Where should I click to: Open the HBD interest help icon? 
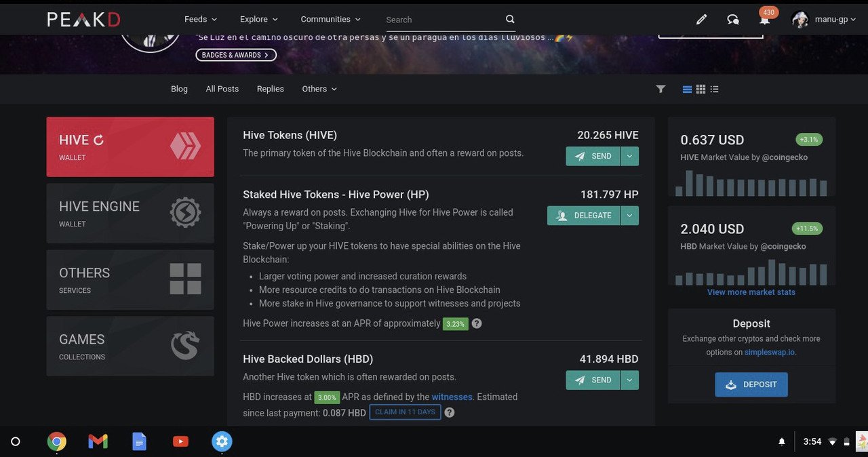450,412
